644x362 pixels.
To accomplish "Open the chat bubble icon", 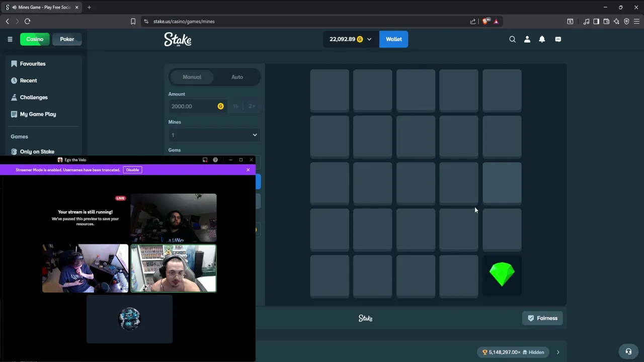I will [x=558, y=39].
